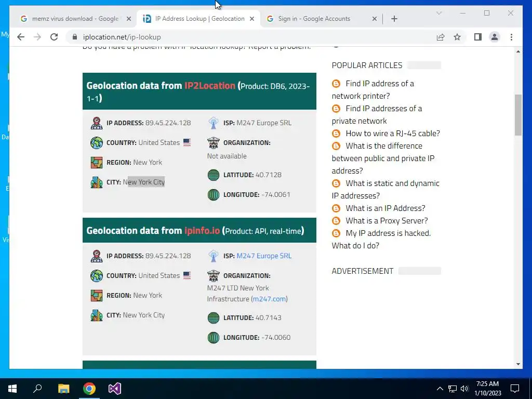Click latitude value 40.7128

pyautogui.click(x=269, y=175)
